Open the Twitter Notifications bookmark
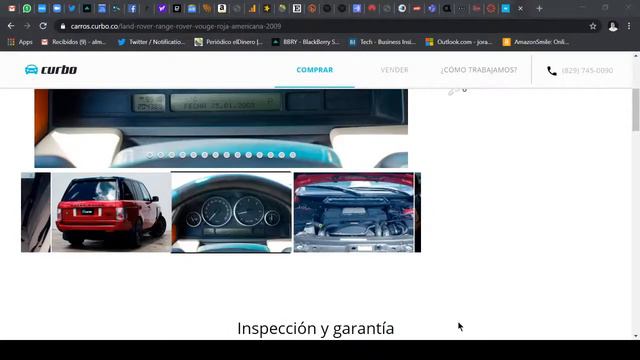The width and height of the screenshot is (640, 360). click(x=151, y=42)
